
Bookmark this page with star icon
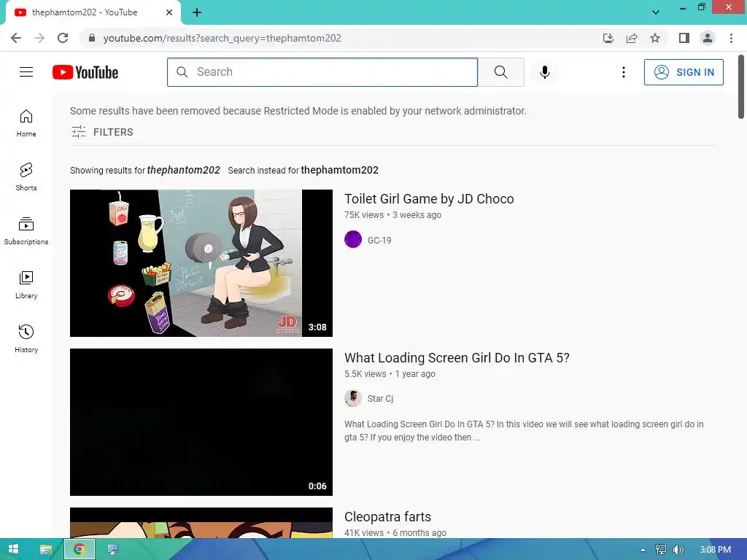tap(655, 38)
